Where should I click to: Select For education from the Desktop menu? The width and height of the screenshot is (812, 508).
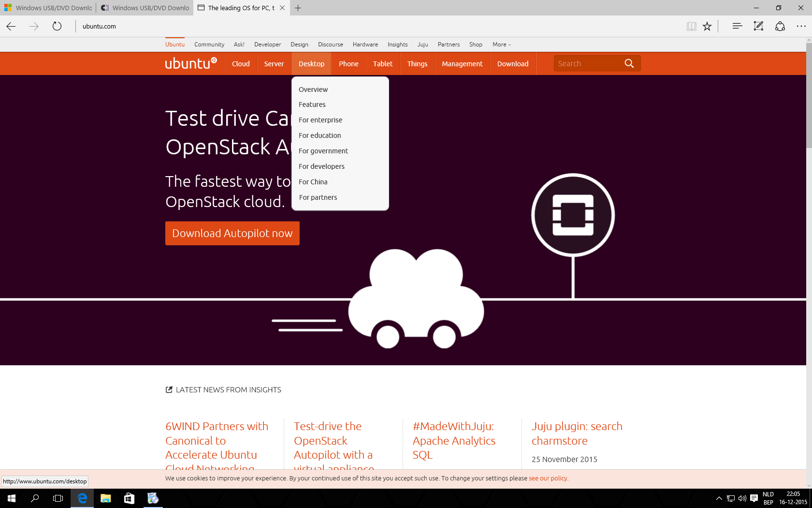click(x=319, y=135)
